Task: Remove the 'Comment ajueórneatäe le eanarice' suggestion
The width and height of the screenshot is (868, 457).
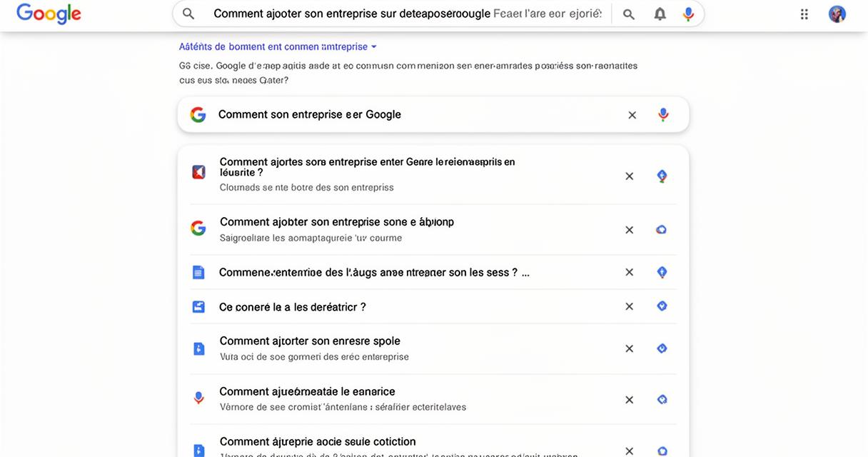Action: coord(629,399)
